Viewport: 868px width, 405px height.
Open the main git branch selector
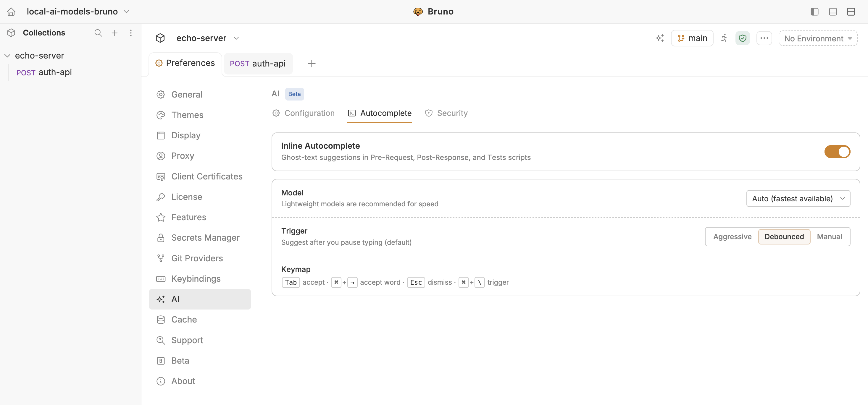pos(692,38)
